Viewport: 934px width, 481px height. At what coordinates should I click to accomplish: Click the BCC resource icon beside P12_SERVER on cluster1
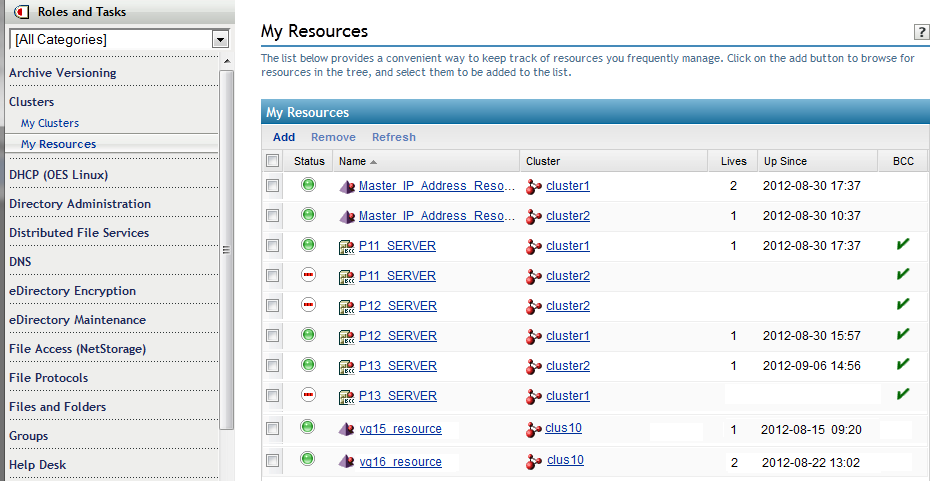click(347, 336)
